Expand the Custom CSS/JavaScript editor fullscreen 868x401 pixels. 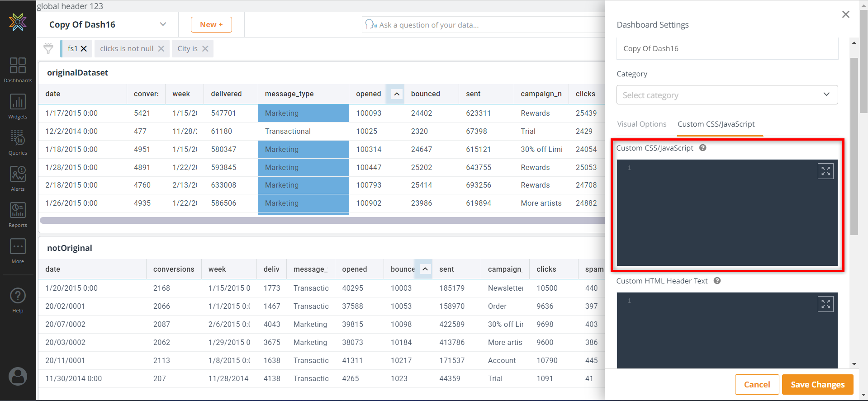825,171
